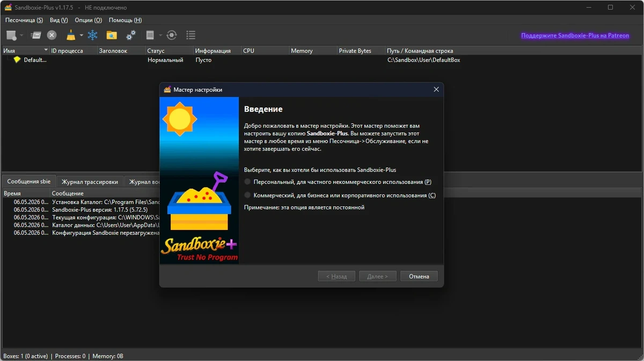Click the notepad edit ini icon
This screenshot has width=644, height=361.
coord(150,35)
